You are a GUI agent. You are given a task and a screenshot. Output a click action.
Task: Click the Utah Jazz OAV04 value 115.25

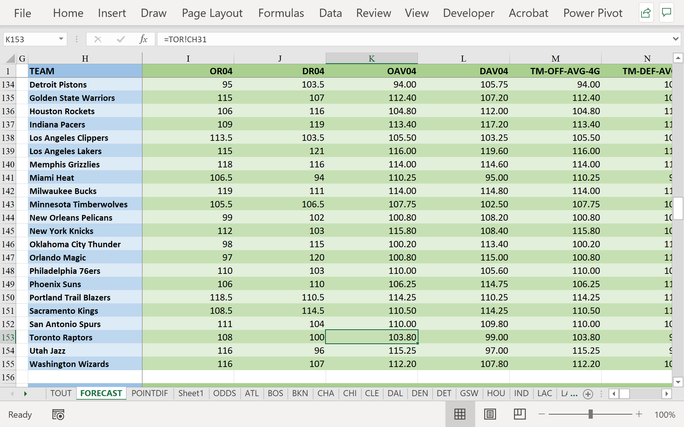click(372, 351)
